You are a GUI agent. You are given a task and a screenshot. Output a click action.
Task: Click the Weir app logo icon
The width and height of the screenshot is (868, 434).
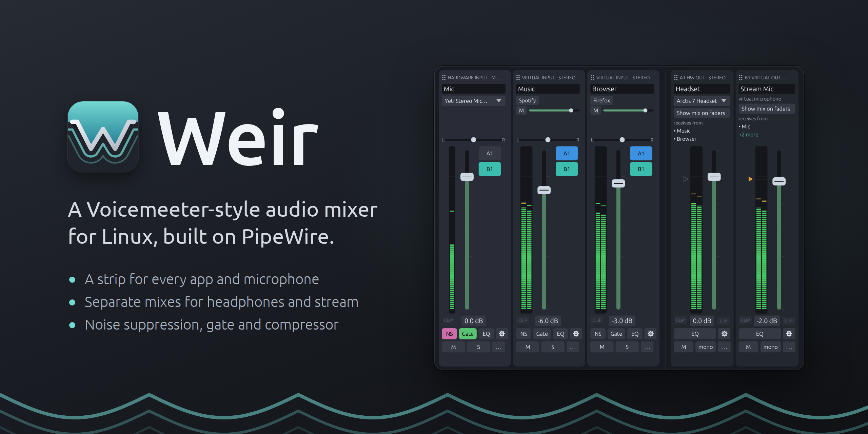pos(103,137)
